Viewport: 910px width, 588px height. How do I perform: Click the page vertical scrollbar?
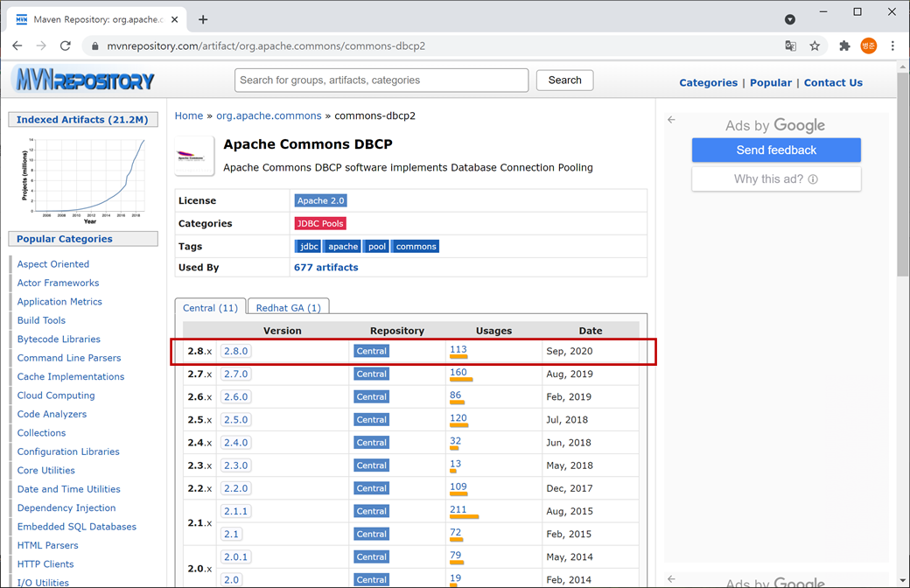coord(902,174)
